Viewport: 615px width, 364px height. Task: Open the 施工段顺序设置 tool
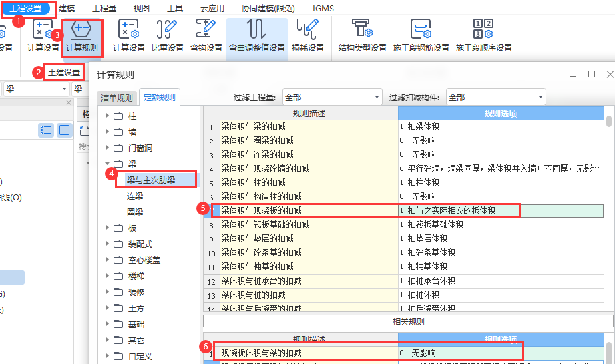point(484,36)
